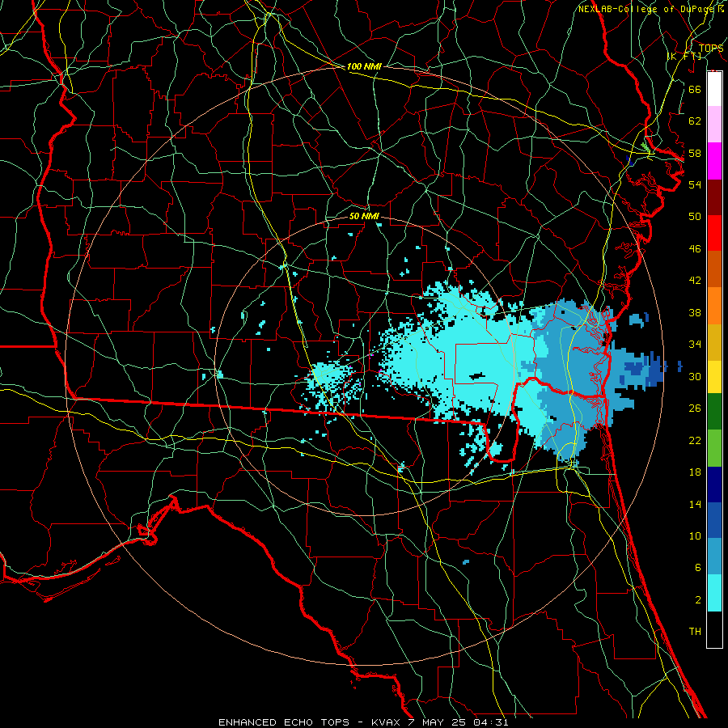The width and height of the screenshot is (728, 728).
Task: Click the dark green 30 kft swatch
Action: tap(714, 412)
